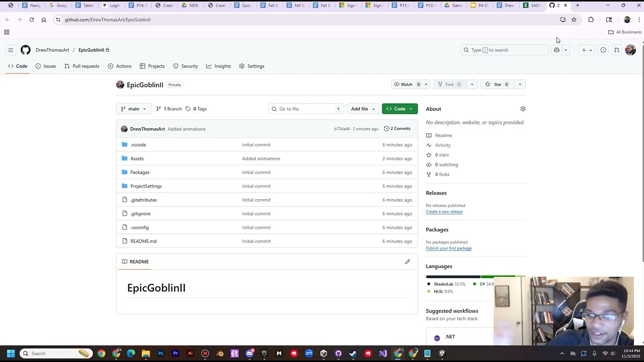The width and height of the screenshot is (644, 362).
Task: View the 0 Tags link
Action: (x=196, y=109)
